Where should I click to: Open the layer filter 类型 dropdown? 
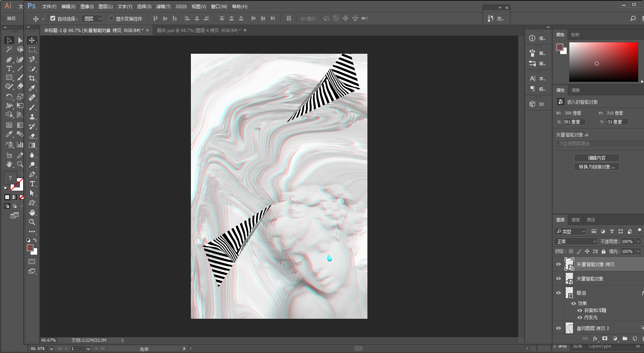coord(570,232)
